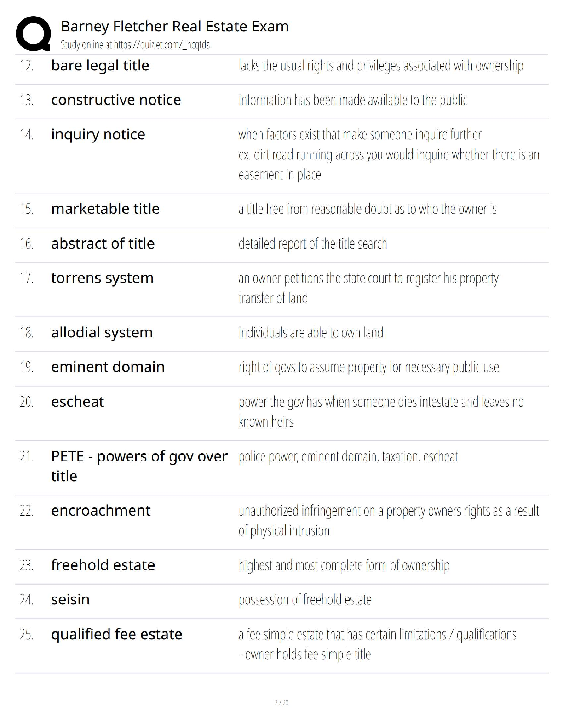Select the 'allodial system' term
The width and height of the screenshot is (563, 728).
coord(102,332)
